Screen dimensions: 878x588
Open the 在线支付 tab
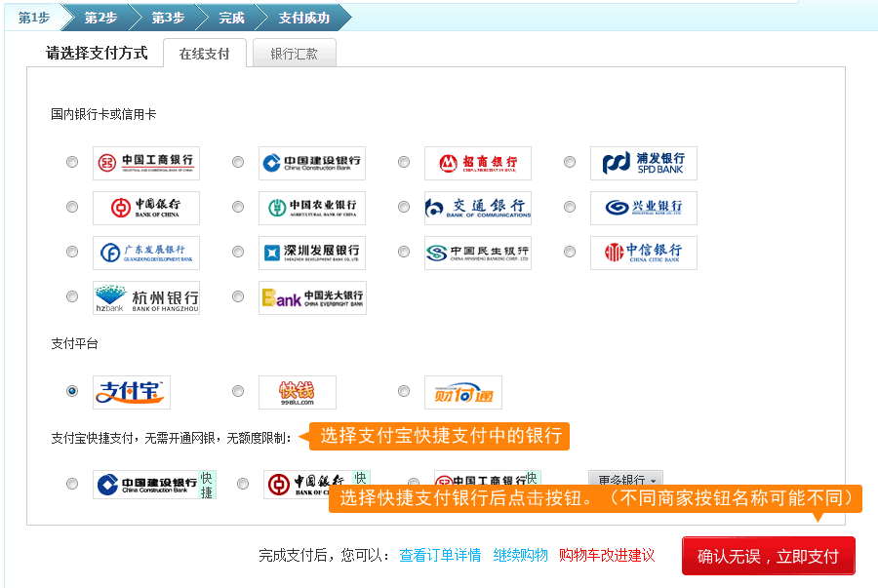205,54
